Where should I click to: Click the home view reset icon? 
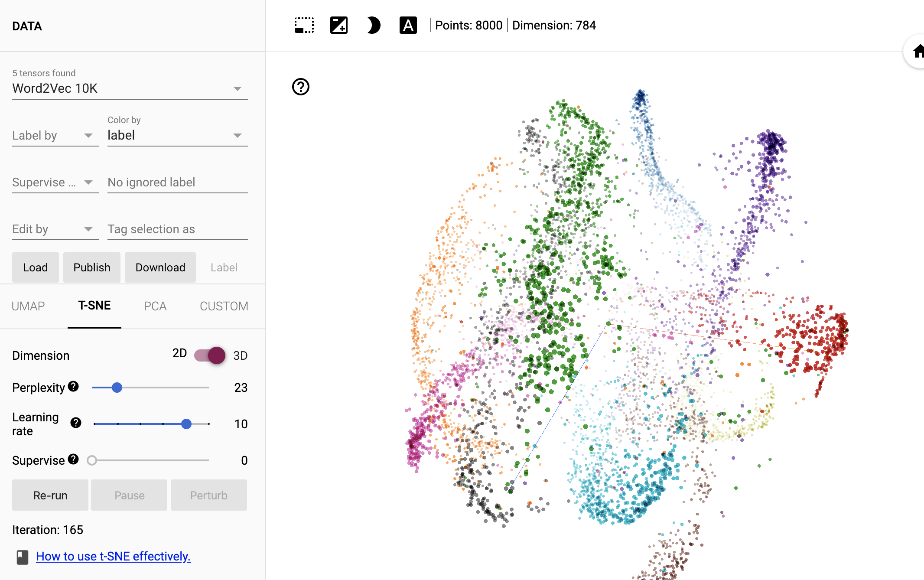[x=918, y=51]
